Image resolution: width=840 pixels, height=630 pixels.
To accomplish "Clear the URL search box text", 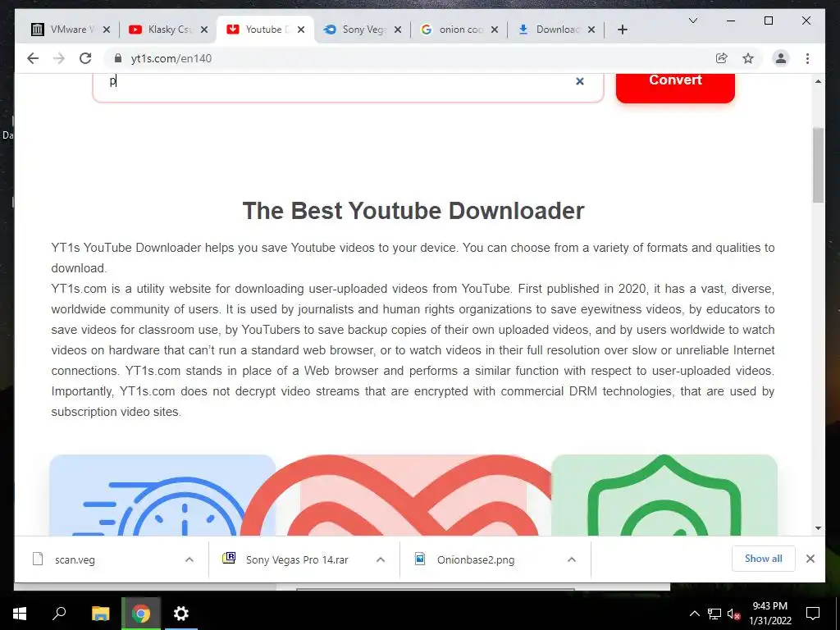I will click(580, 81).
